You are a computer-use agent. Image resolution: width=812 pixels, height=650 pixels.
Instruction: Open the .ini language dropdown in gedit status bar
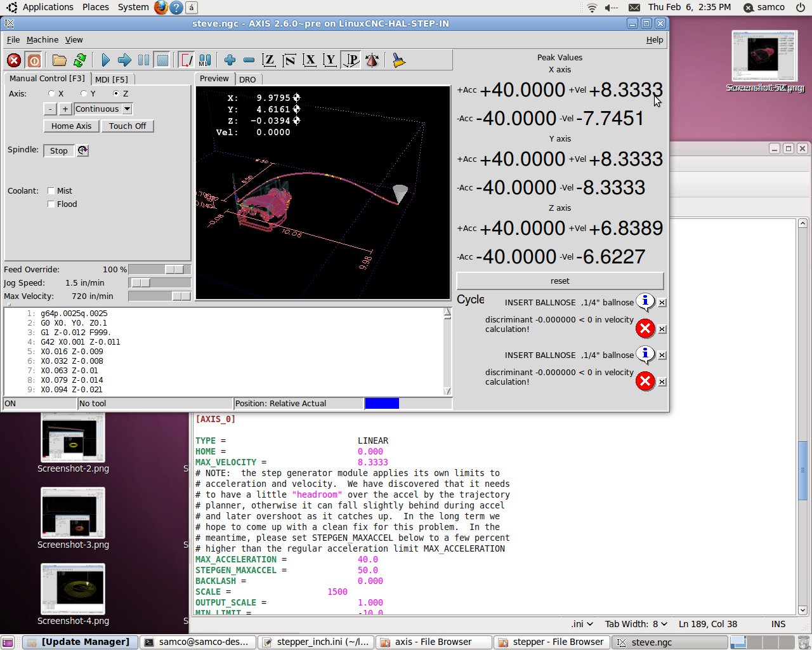point(582,624)
